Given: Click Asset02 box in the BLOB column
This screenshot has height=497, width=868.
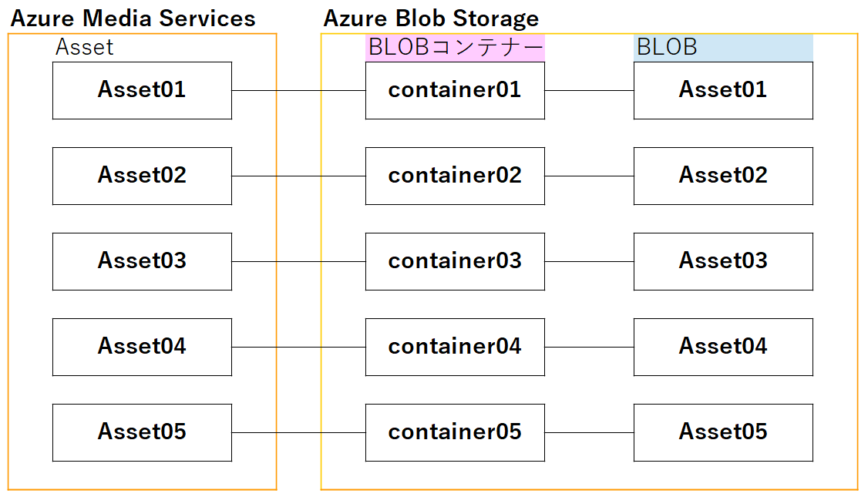Looking at the screenshot, I should [x=723, y=176].
